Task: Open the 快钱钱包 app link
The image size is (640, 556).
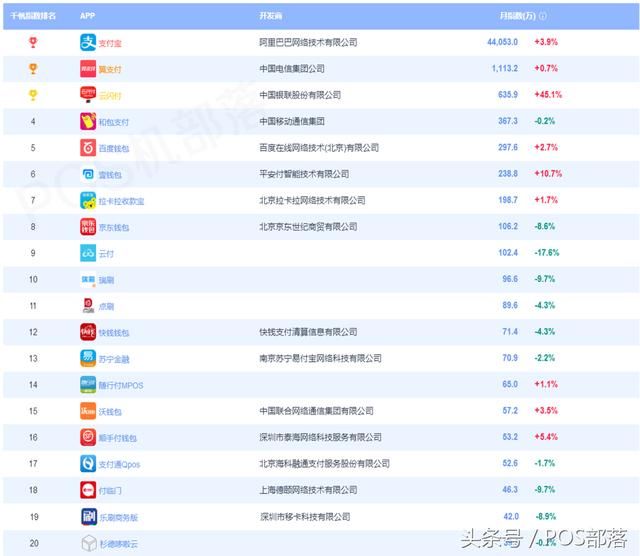Action: [x=113, y=333]
